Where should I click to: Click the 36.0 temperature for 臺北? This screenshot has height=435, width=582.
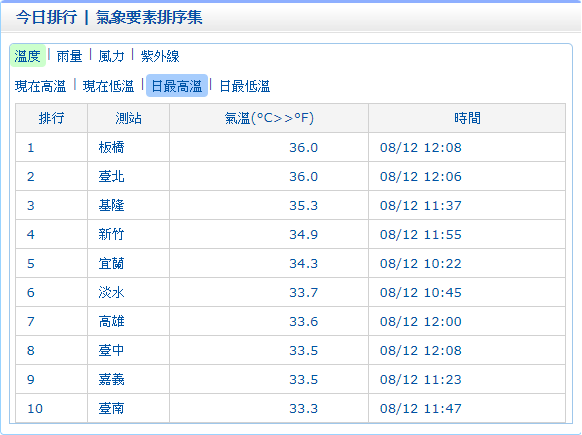[304, 177]
